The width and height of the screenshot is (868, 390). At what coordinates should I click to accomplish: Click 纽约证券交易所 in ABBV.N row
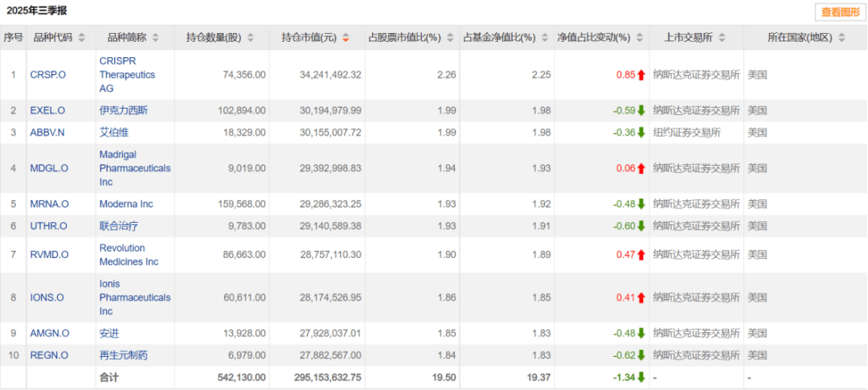(686, 133)
